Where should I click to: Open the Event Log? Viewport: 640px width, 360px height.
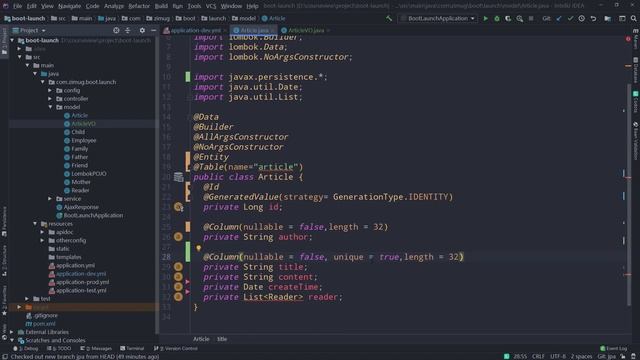[x=613, y=348]
